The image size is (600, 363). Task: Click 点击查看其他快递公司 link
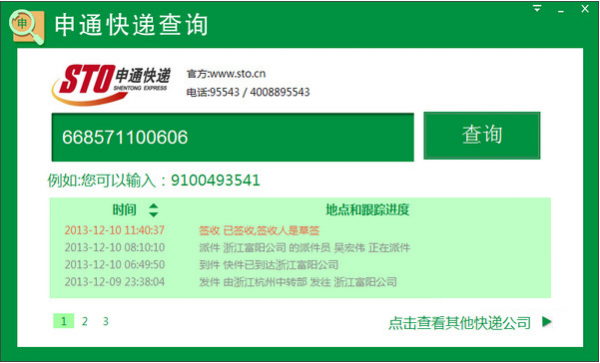point(460,323)
